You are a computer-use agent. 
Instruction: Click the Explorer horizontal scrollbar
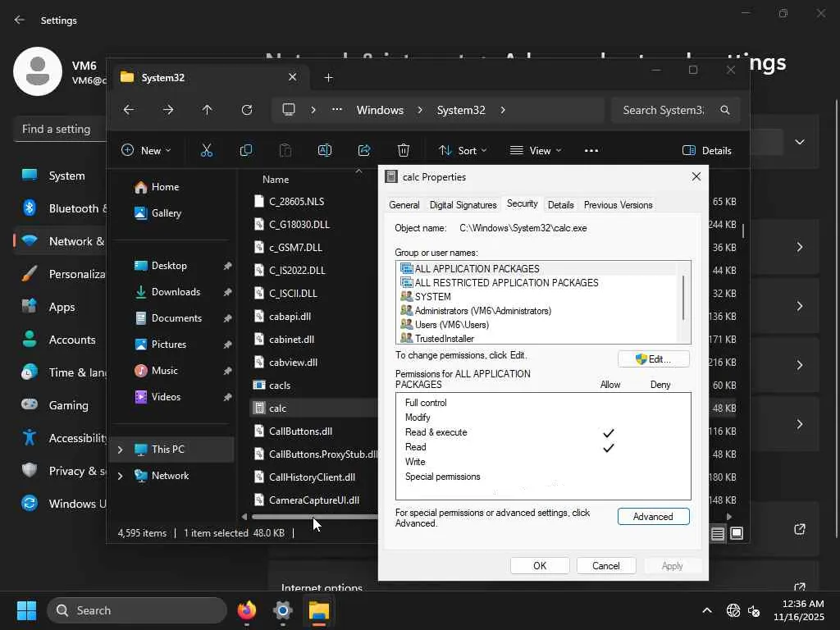314,517
